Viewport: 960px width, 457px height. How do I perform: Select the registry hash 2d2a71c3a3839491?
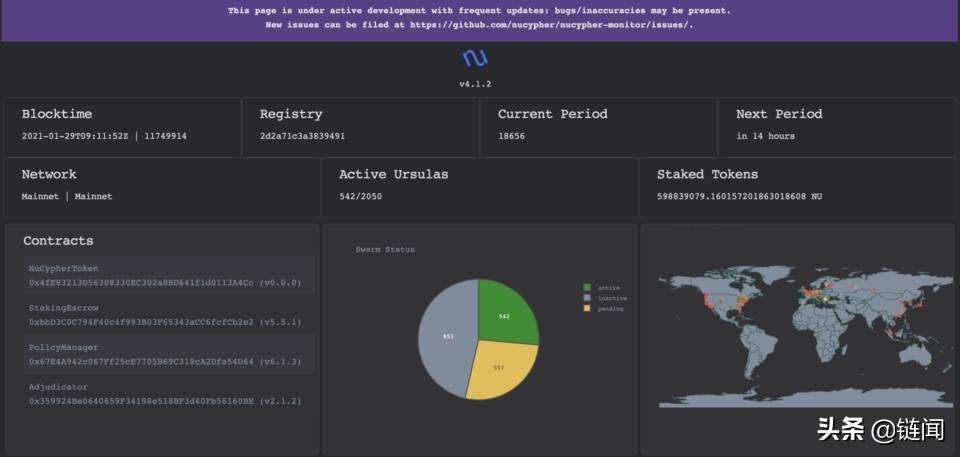302,136
